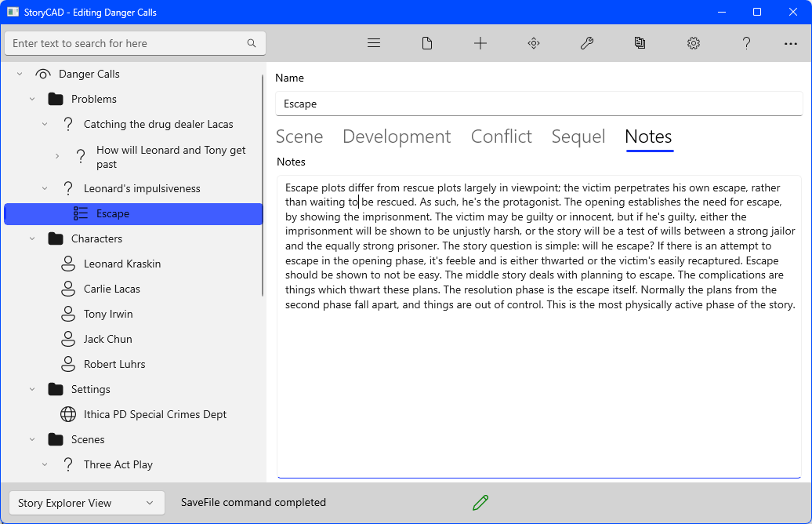This screenshot has width=812, height=524.
Task: Expand How will Leonard and Tony node
Action: click(57, 156)
